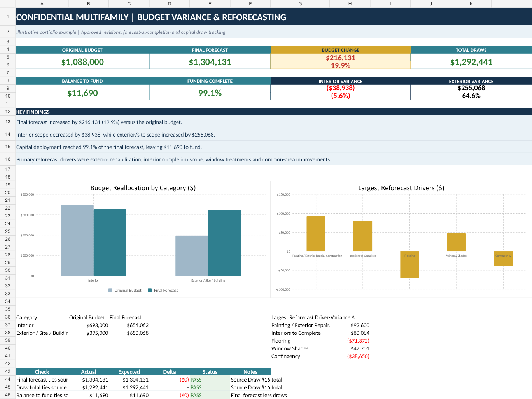Select the 'Delta' column header in check table
The image size is (532, 399).
170,372
